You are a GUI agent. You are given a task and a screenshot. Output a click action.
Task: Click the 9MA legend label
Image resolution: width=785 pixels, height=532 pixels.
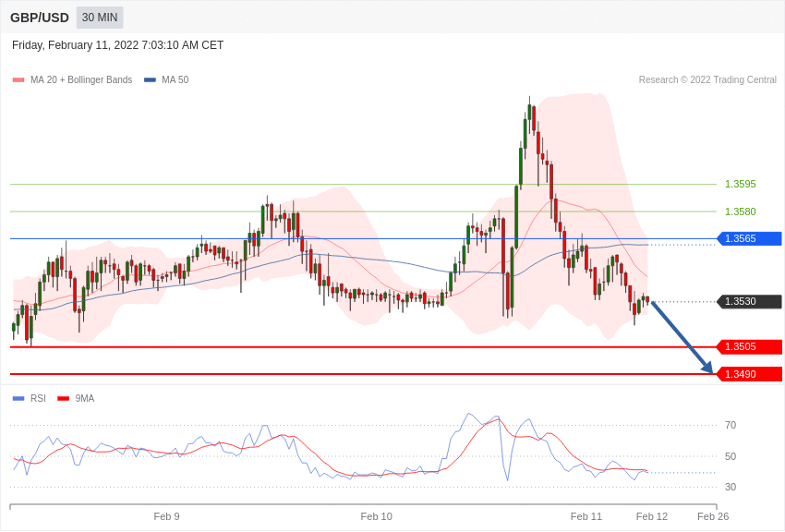pos(85,398)
